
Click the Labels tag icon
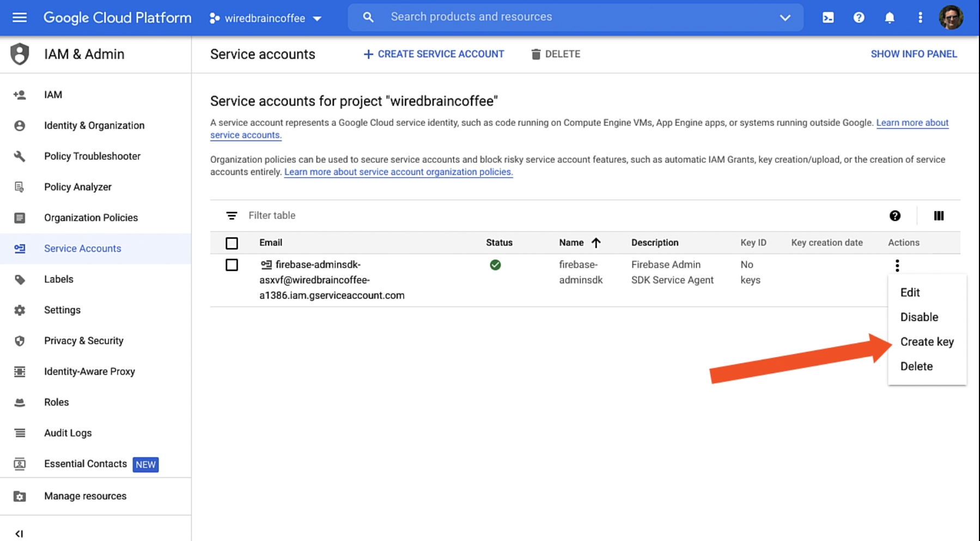(x=20, y=279)
